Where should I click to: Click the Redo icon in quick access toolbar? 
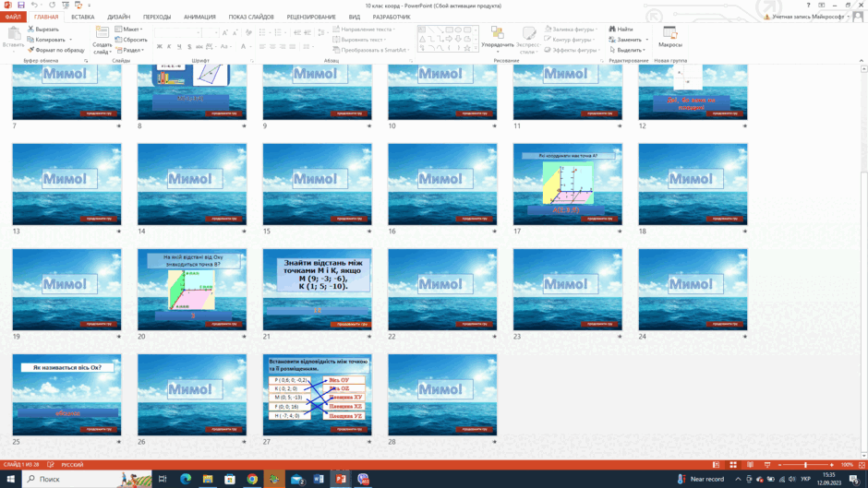(52, 5)
